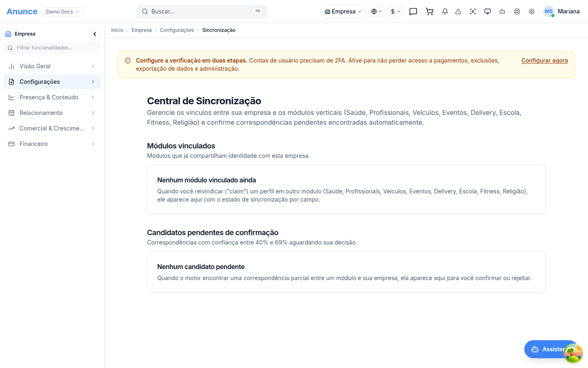Image resolution: width=588 pixels, height=368 pixels.
Task: Click the Financeiro card icon
Action: tap(11, 144)
